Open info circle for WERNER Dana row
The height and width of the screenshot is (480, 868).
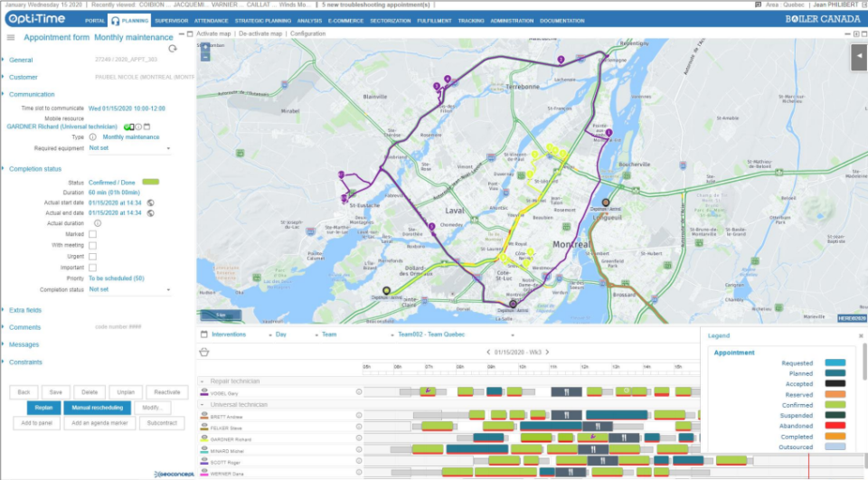click(x=359, y=472)
